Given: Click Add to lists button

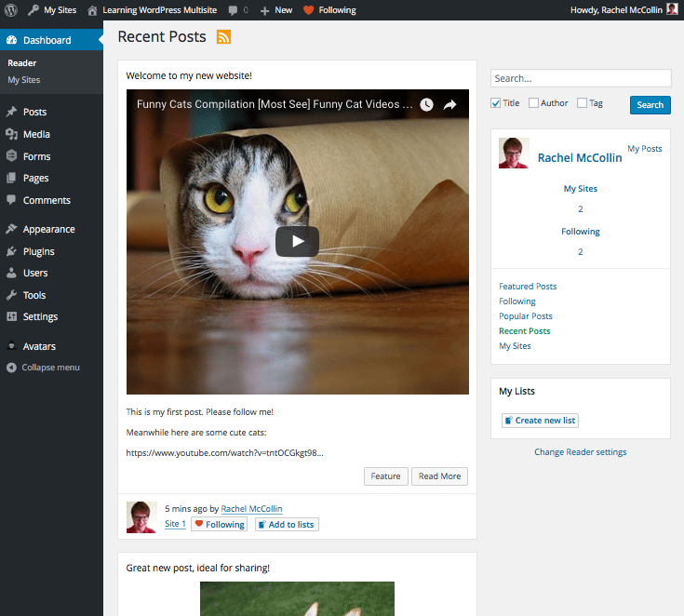Looking at the screenshot, I should [287, 524].
